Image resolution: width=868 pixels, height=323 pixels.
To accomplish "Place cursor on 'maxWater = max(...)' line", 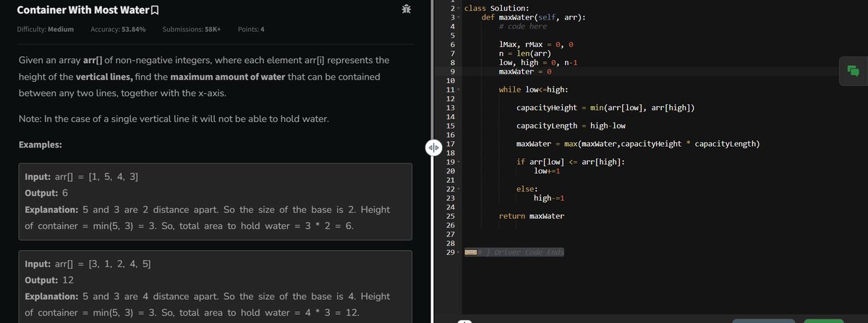I will click(638, 144).
